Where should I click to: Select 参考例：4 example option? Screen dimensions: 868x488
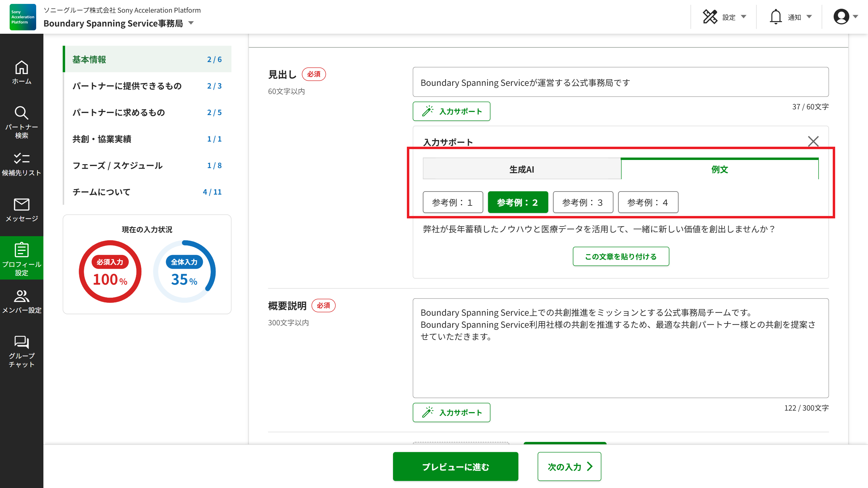tap(648, 202)
